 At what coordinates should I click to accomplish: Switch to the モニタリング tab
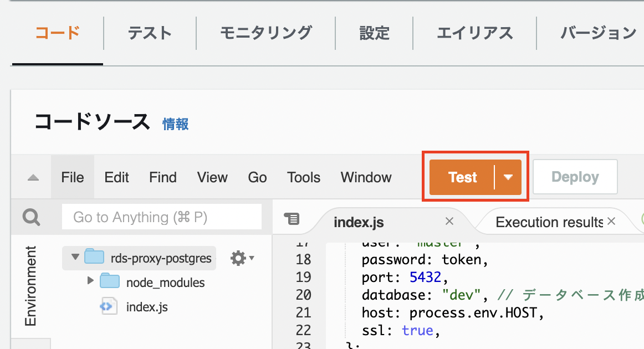[x=265, y=33]
